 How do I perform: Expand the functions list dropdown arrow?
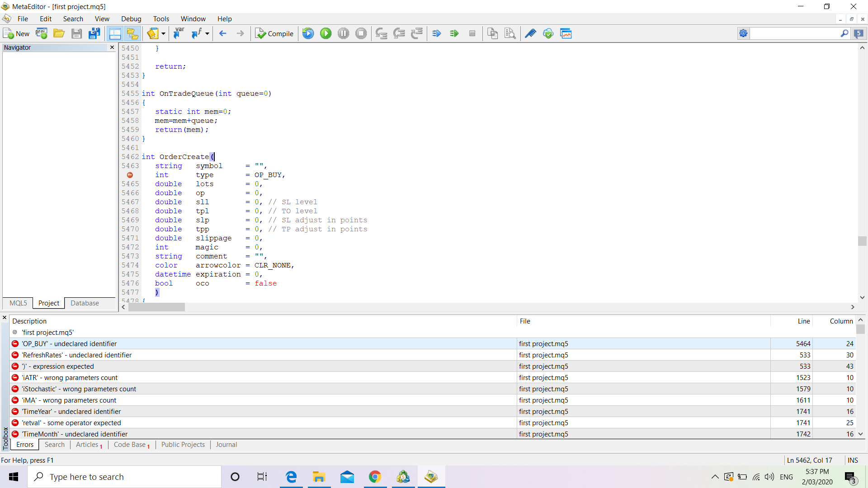point(207,33)
